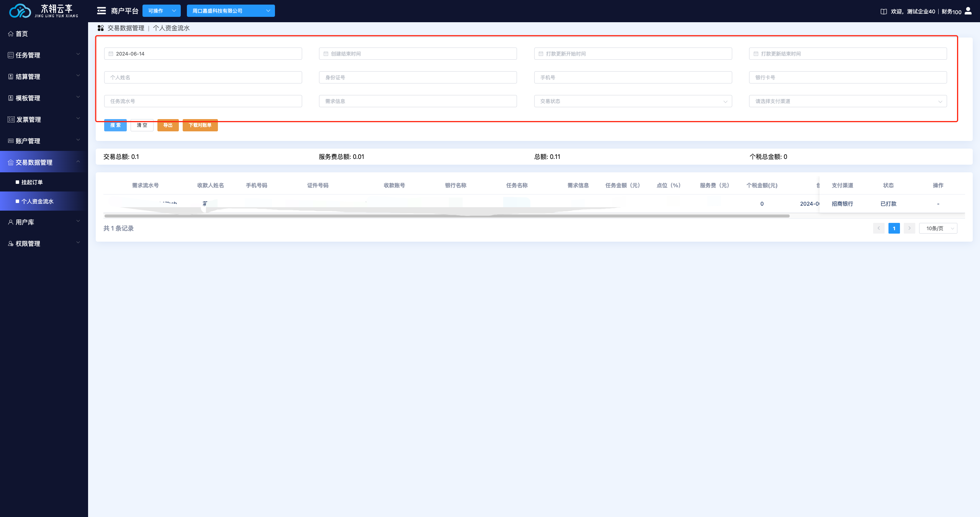The width and height of the screenshot is (980, 517).
Task: Click the 共 1 条记录 text
Action: tap(118, 228)
